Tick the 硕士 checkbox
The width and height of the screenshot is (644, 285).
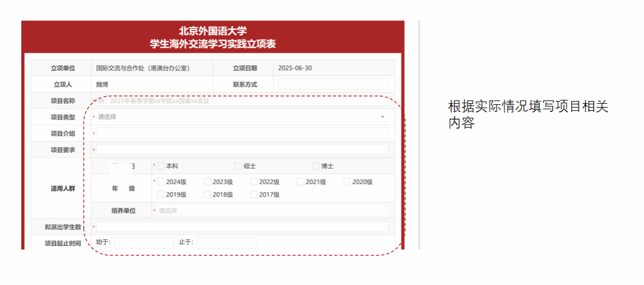[x=238, y=166]
